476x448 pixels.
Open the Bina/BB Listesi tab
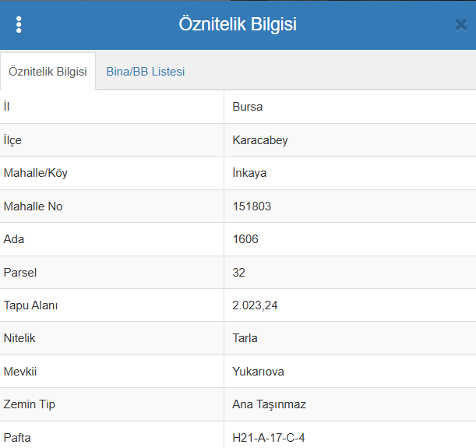click(x=146, y=72)
